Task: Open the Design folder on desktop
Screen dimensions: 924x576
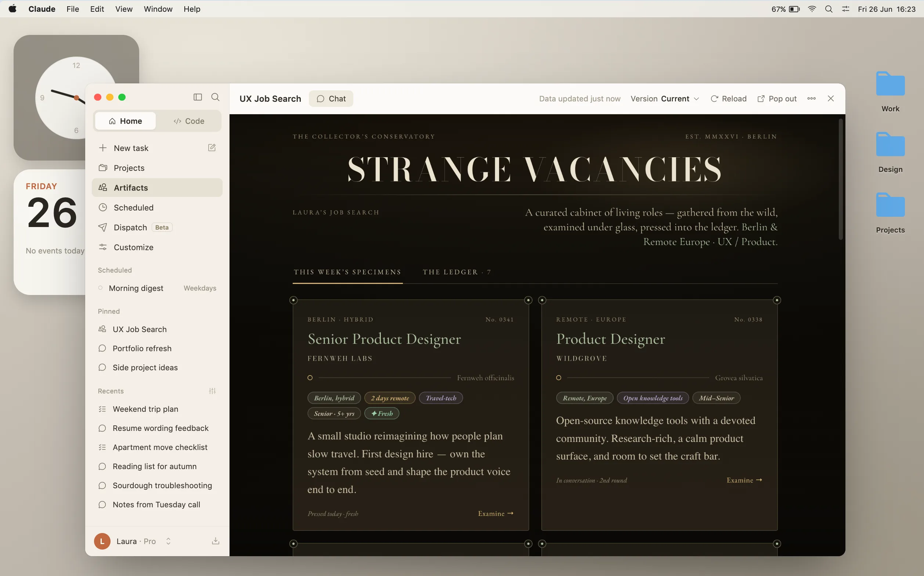Action: coord(890,152)
